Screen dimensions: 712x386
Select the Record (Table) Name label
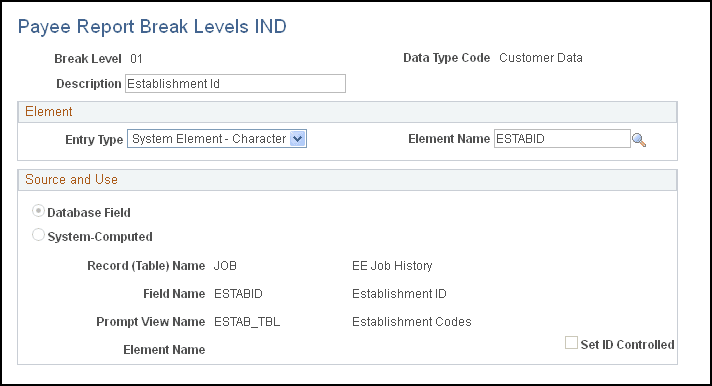point(146,266)
